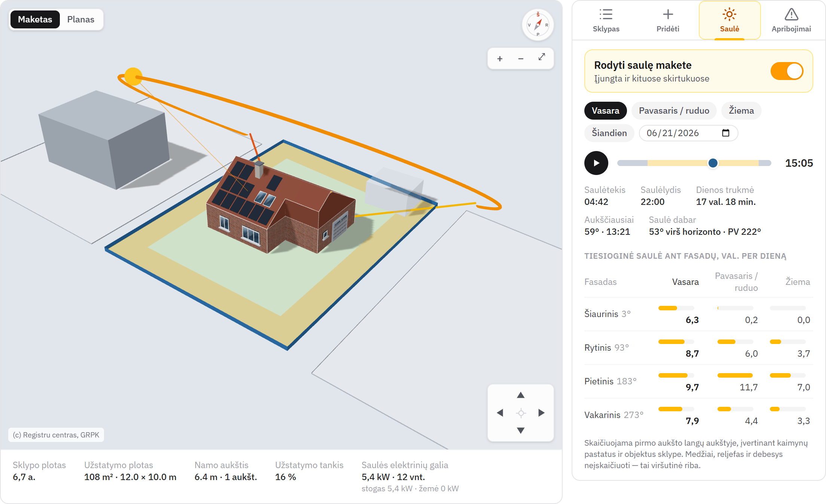
Task: Select the Saulė sun tab
Action: coord(729,20)
